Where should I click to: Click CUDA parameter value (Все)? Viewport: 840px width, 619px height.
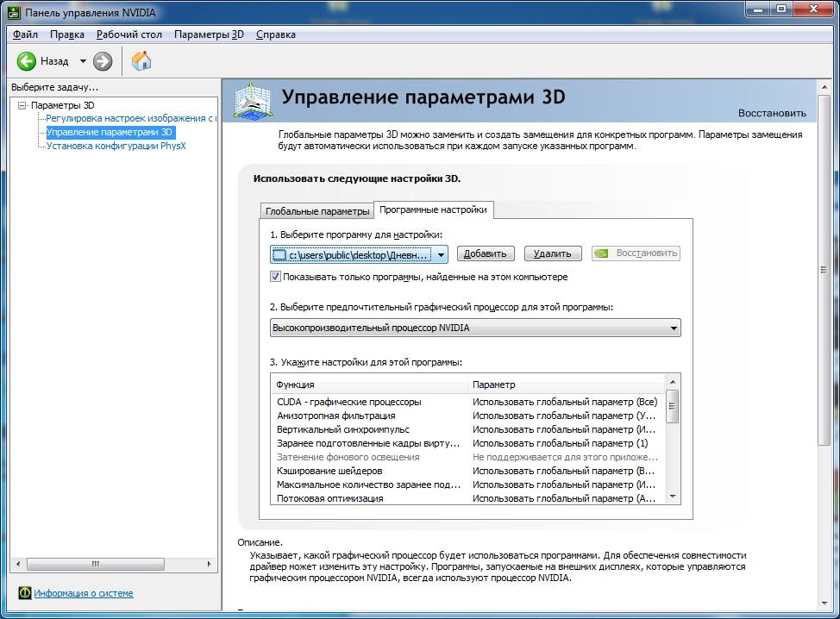pos(565,402)
